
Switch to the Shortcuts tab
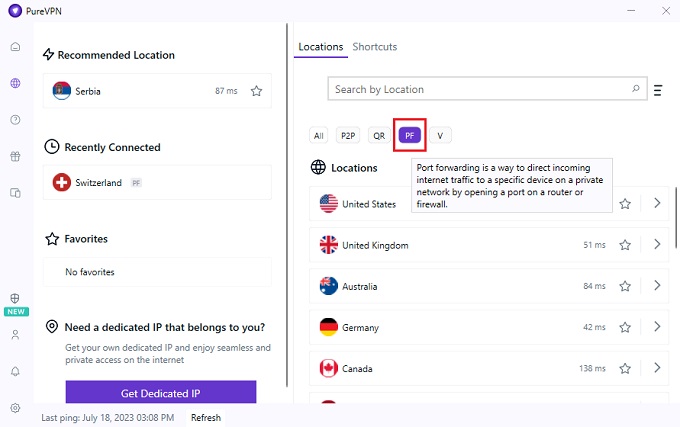click(x=375, y=47)
